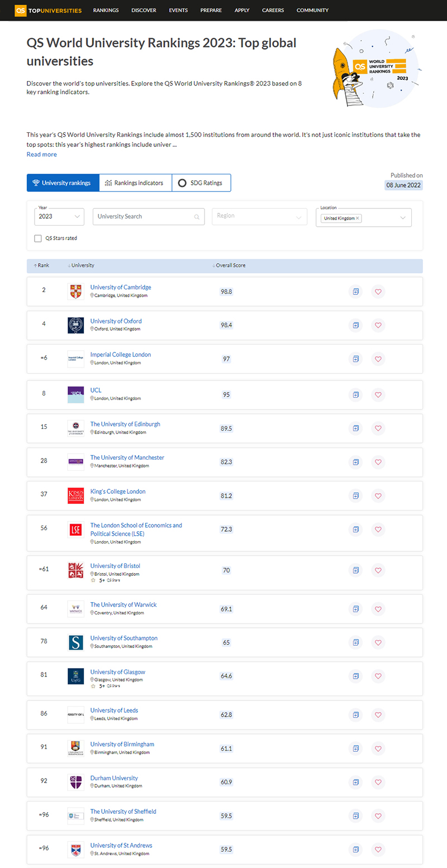
Task: Add UCL to compare list
Action: click(x=355, y=394)
